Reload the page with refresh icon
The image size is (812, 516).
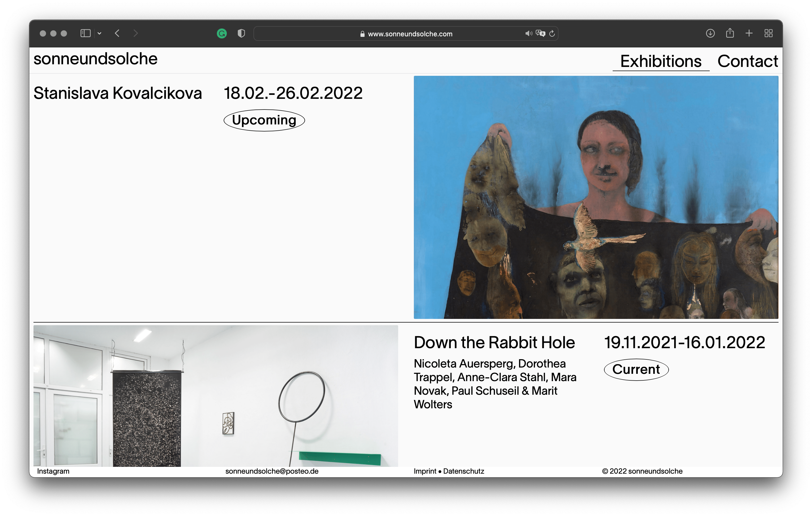[552, 33]
